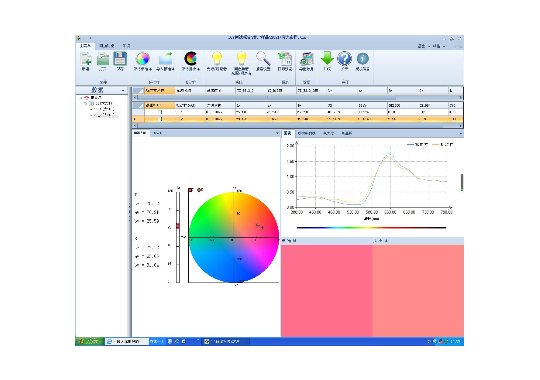
Task: Select second tab of color wheel panel
Action: 158,133
